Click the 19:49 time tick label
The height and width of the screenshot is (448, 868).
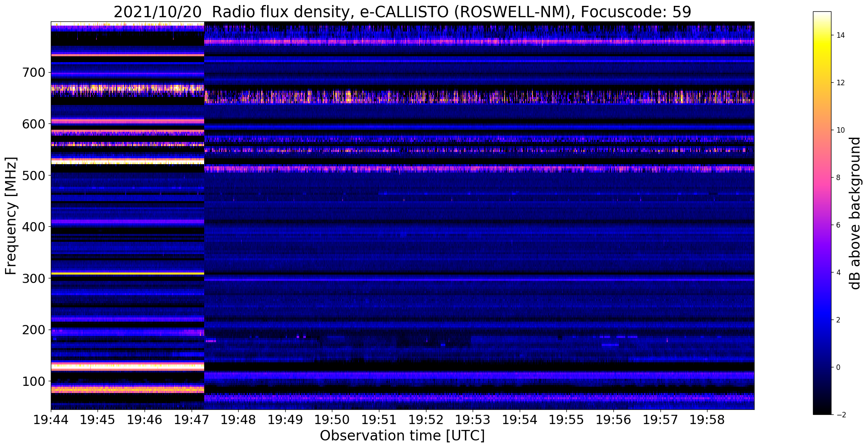pyautogui.click(x=285, y=420)
